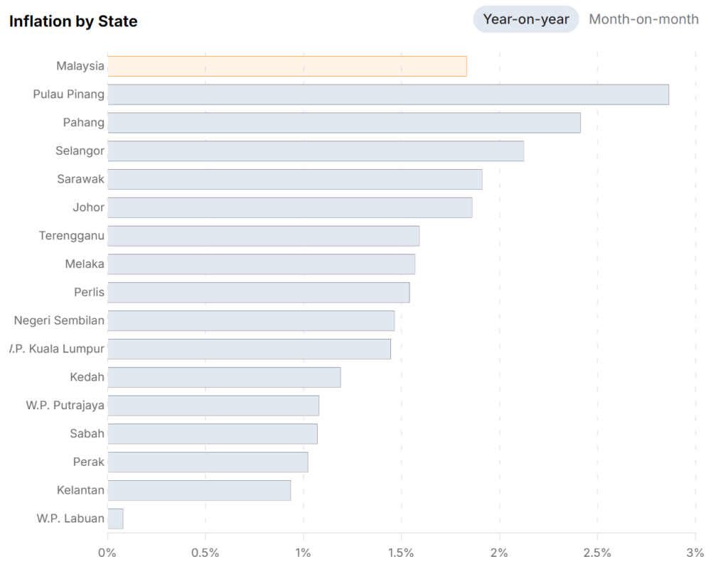Screen dimensions: 728x569
Task: Select the Perlis bar
Action: click(x=259, y=292)
